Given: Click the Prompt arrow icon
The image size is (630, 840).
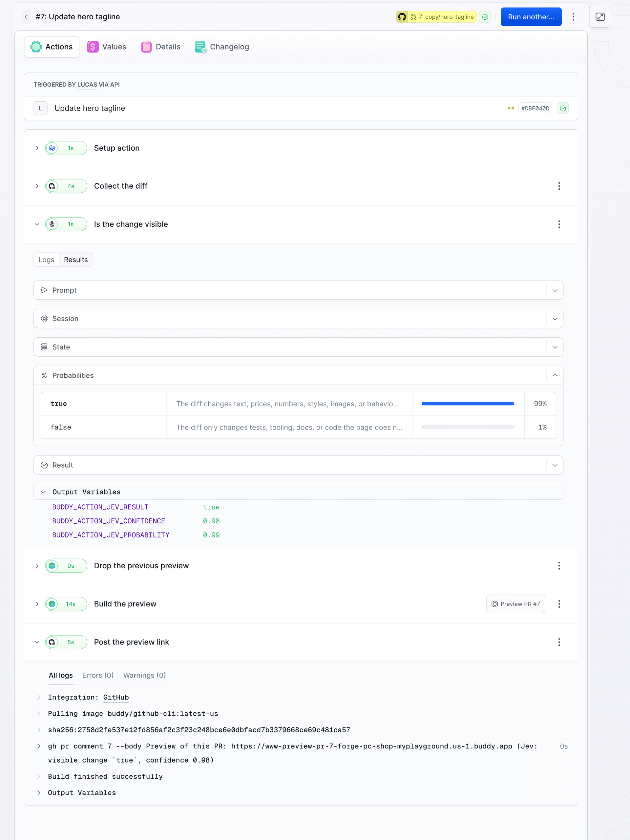Looking at the screenshot, I should 44,290.
